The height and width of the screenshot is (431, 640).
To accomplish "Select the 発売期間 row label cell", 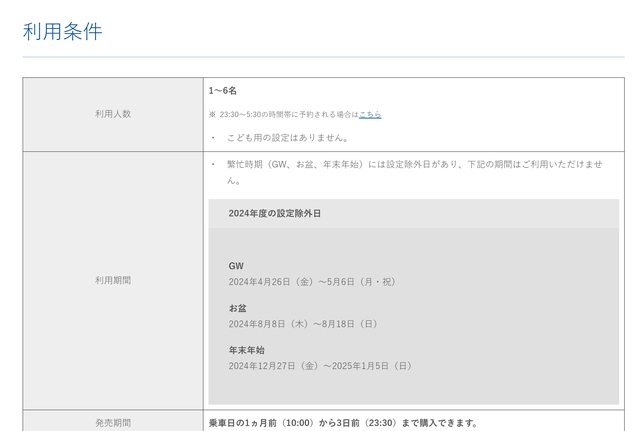I will [113, 422].
